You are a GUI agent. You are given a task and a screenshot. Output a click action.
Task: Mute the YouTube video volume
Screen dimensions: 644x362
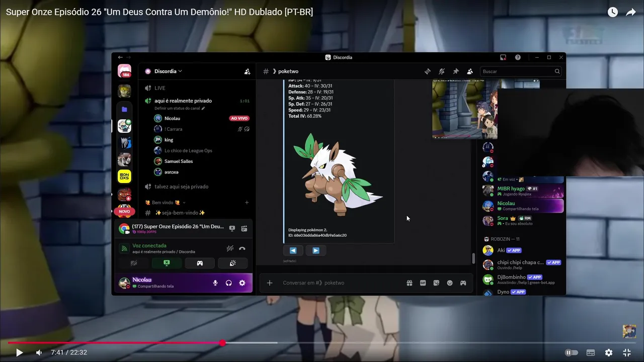[x=39, y=352]
